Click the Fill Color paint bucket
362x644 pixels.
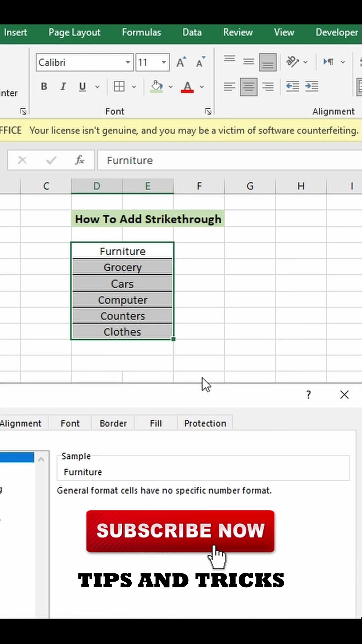pos(157,87)
